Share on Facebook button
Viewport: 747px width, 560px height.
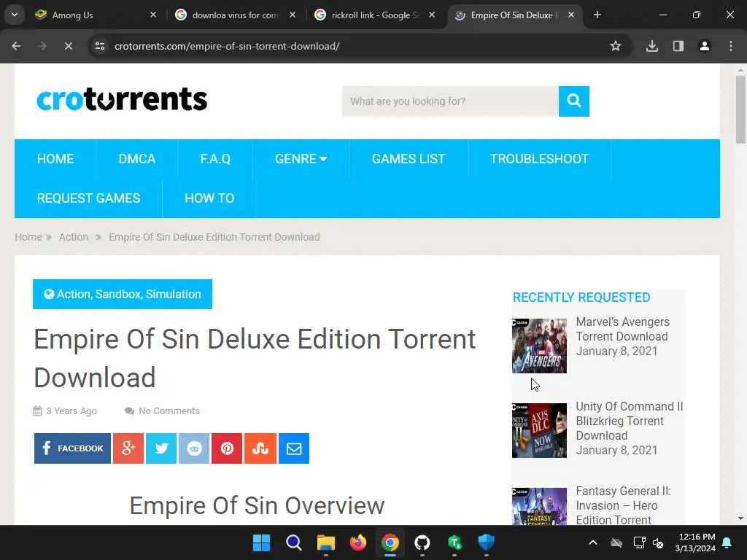click(72, 448)
